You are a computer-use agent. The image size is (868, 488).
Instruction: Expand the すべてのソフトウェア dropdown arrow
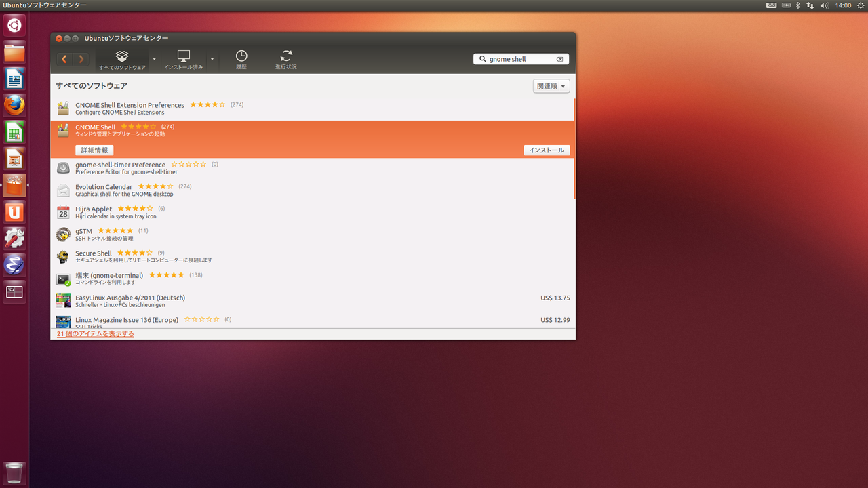(x=154, y=60)
